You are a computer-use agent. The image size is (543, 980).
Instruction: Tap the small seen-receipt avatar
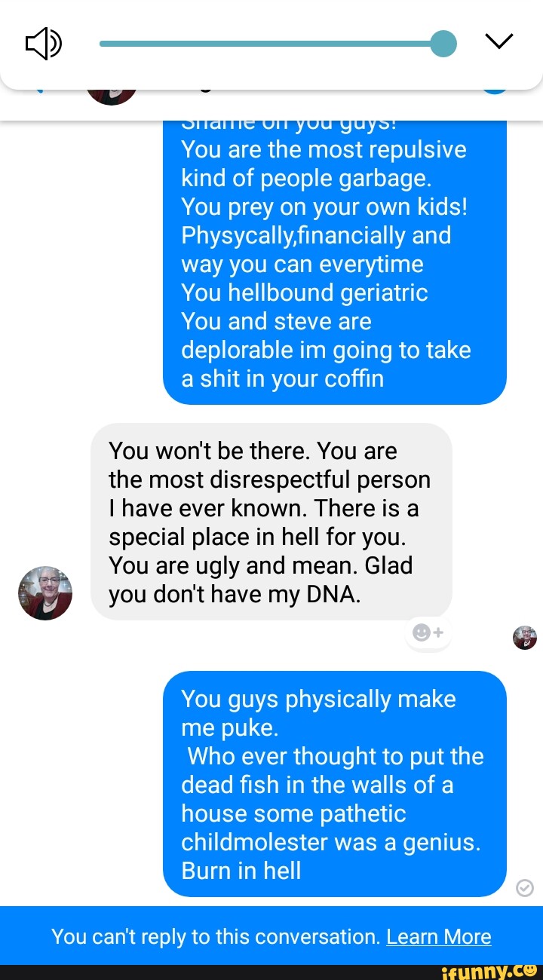[524, 638]
